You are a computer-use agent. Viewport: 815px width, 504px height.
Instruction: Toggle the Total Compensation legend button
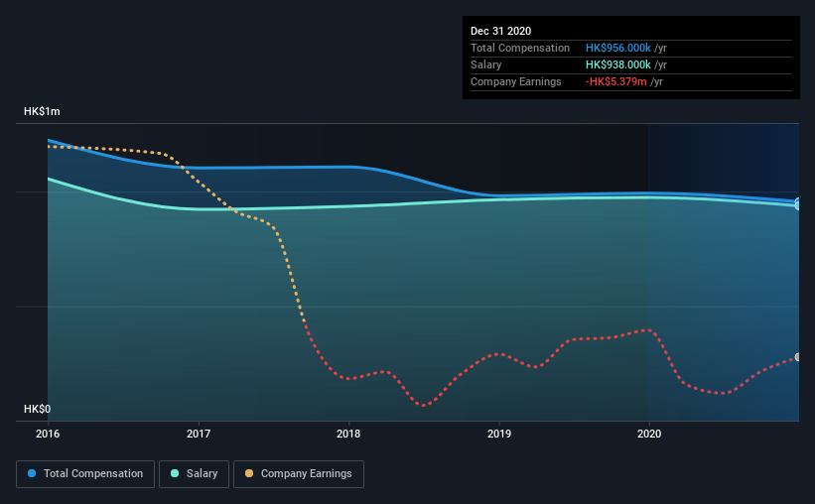[x=85, y=474]
